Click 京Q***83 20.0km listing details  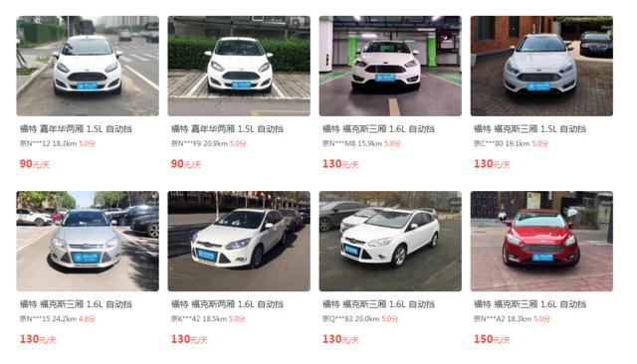coord(351,319)
